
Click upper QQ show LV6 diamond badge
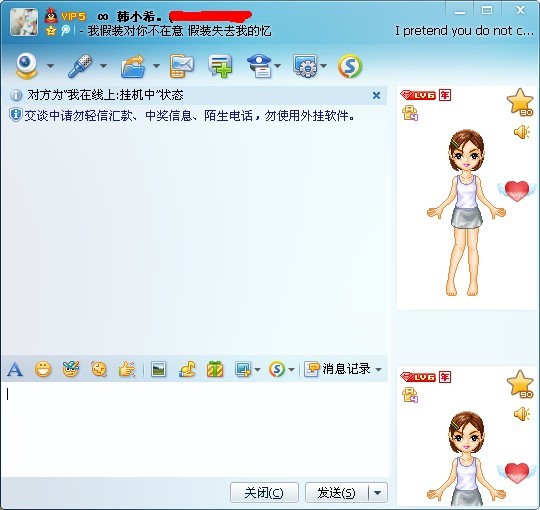418,95
